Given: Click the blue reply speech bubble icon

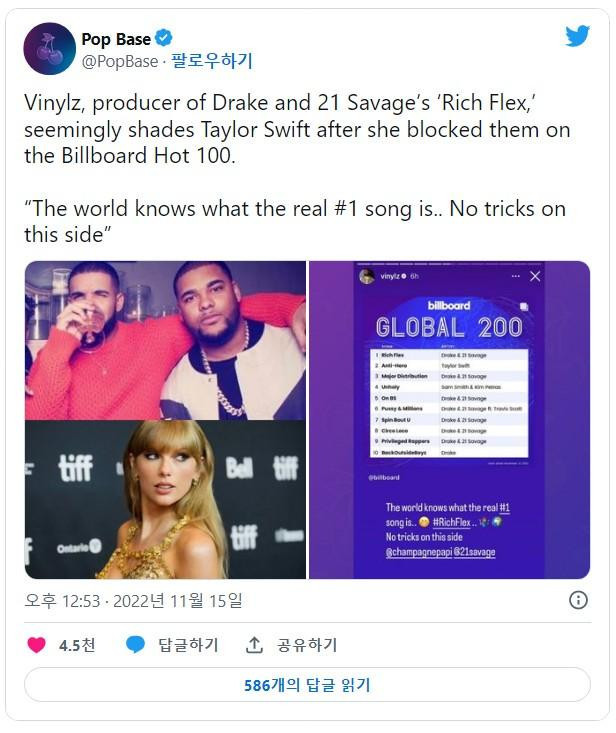Looking at the screenshot, I should tap(136, 645).
